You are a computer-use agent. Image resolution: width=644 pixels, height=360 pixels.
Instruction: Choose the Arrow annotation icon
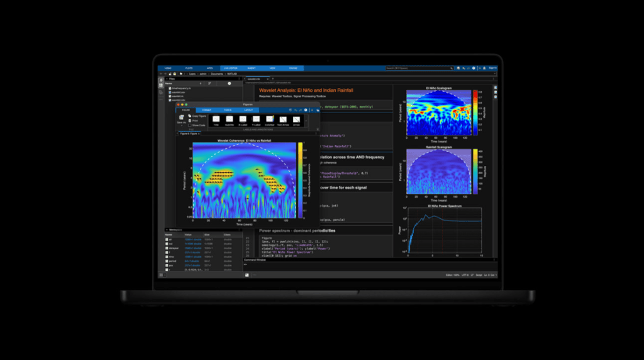click(296, 119)
